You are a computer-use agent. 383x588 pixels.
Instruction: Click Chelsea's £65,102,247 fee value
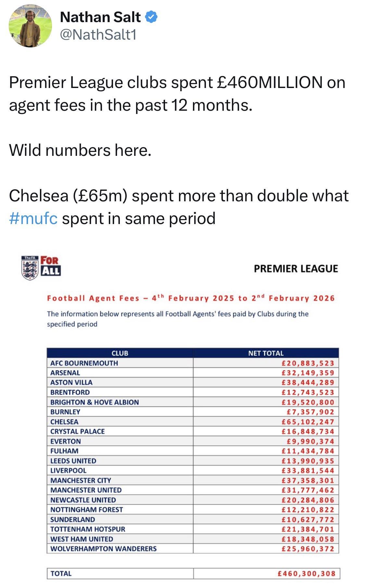tap(308, 421)
